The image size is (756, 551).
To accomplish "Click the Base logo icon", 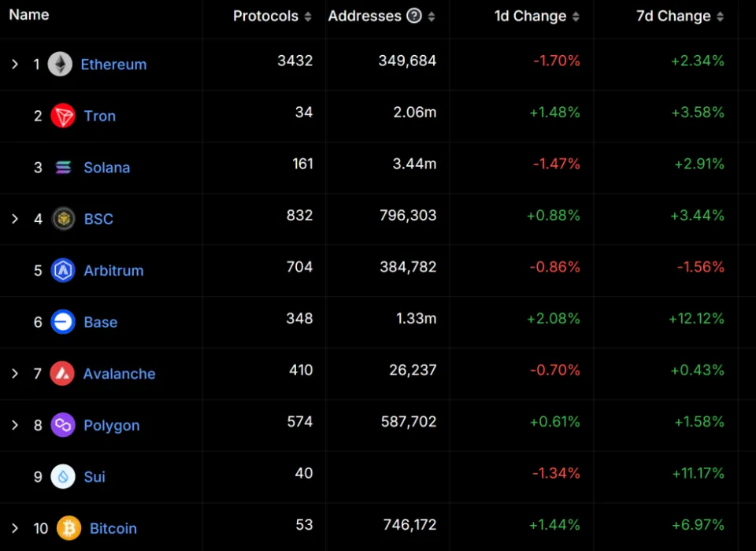I will pos(63,322).
